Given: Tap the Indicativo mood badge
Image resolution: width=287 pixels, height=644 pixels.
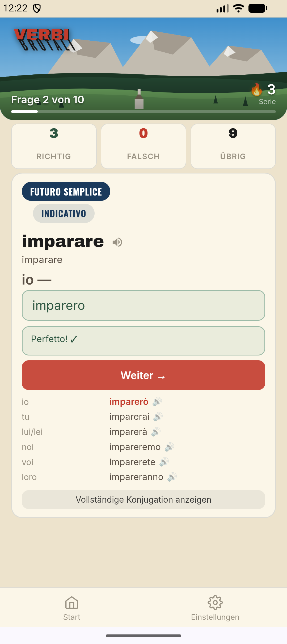Looking at the screenshot, I should pos(64,213).
